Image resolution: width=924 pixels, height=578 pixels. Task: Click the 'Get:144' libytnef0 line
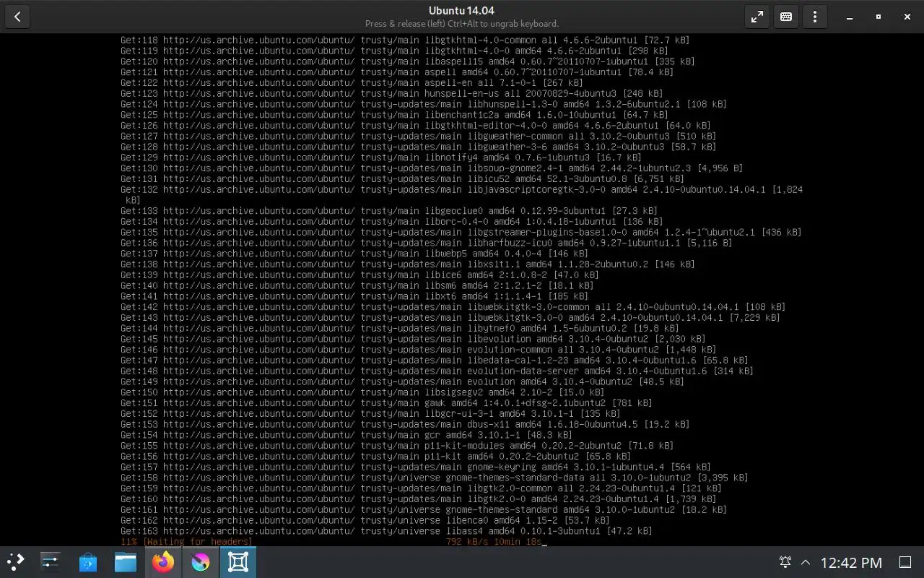(400, 328)
